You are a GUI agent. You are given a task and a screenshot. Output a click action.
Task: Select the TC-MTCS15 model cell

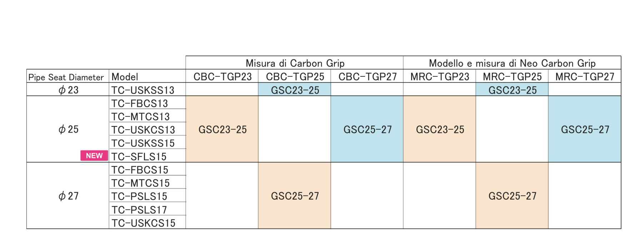[140, 183]
